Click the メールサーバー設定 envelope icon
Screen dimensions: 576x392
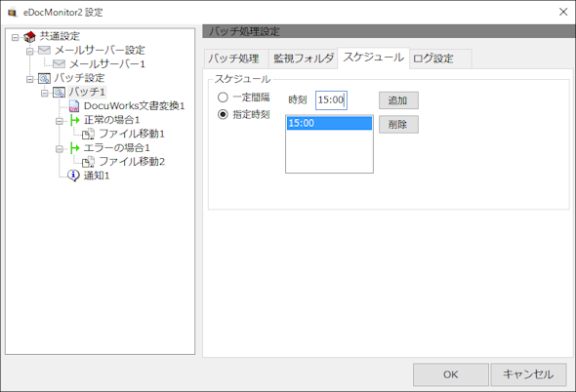pyautogui.click(x=45, y=50)
